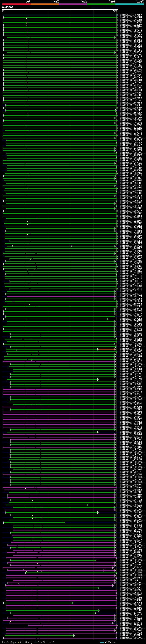This screenshot has height=644, width=146.
Task: Click the green alignment bar for UniRef100_A3FQC0
Action: point(53,588)
